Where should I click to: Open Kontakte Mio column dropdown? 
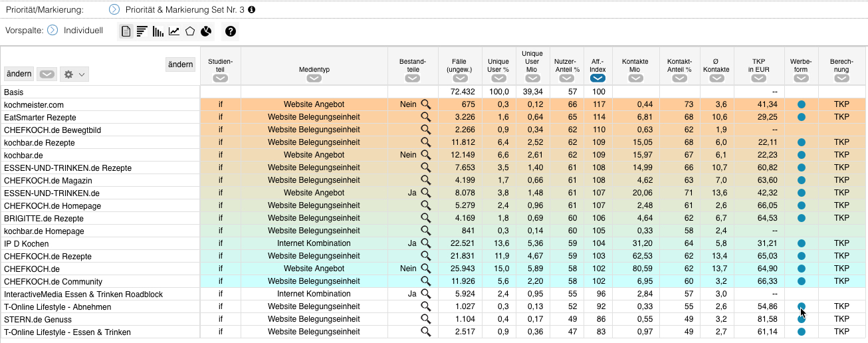pos(635,78)
